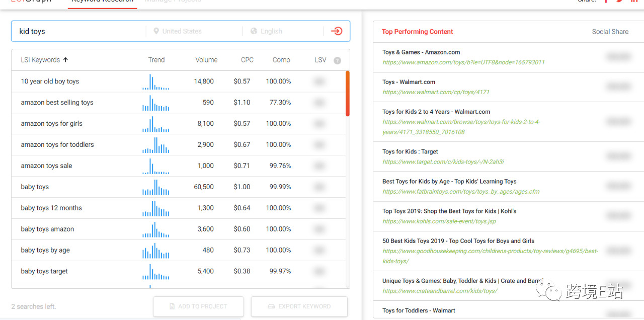Click the Social Share column heading

coord(610,32)
